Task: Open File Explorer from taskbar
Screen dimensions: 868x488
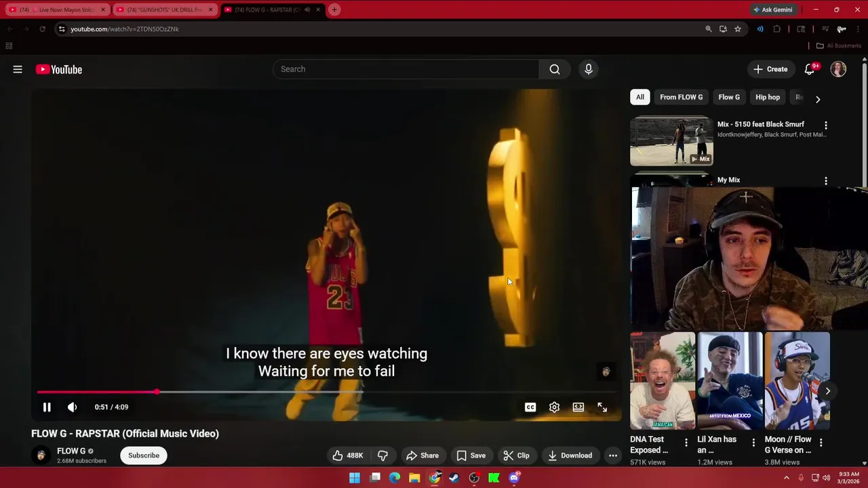Action: pyautogui.click(x=414, y=478)
